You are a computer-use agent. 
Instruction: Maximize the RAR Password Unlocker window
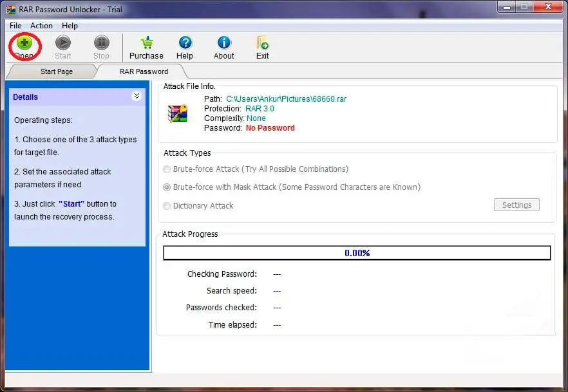[x=524, y=7]
